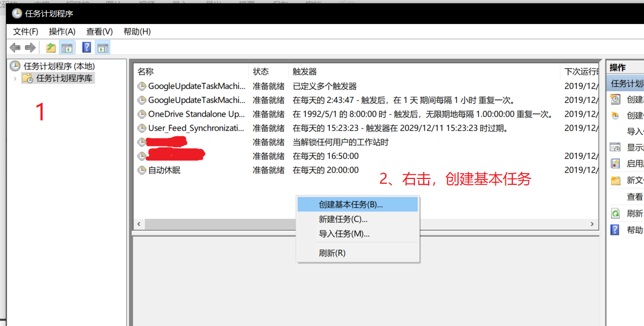
Task: Click the green 刷新 icon in 操作 pane
Action: click(x=615, y=213)
